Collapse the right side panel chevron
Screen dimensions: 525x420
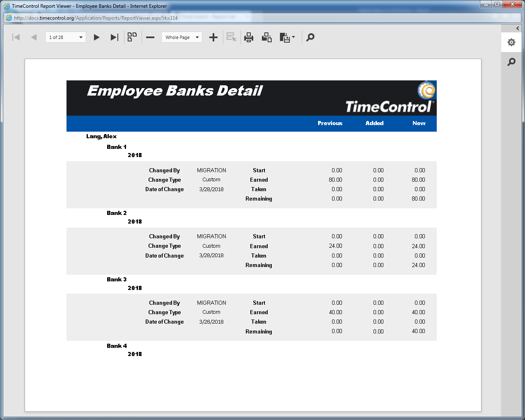point(518,28)
